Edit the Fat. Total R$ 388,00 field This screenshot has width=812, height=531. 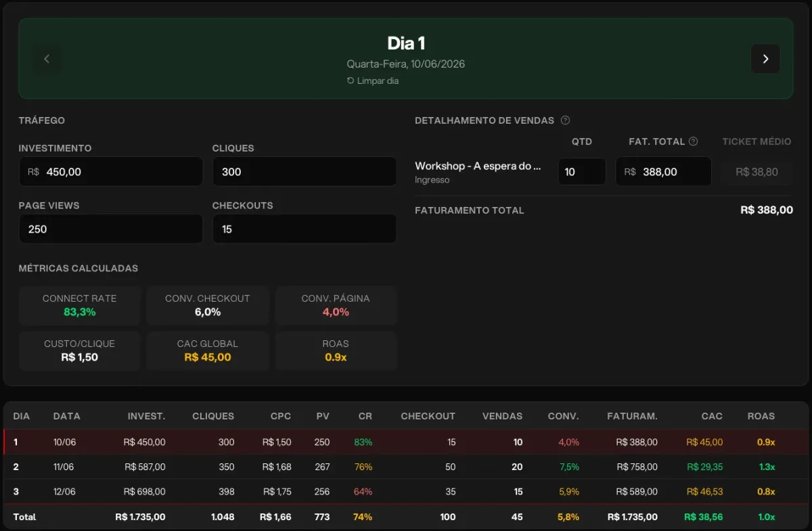pyautogui.click(x=663, y=172)
